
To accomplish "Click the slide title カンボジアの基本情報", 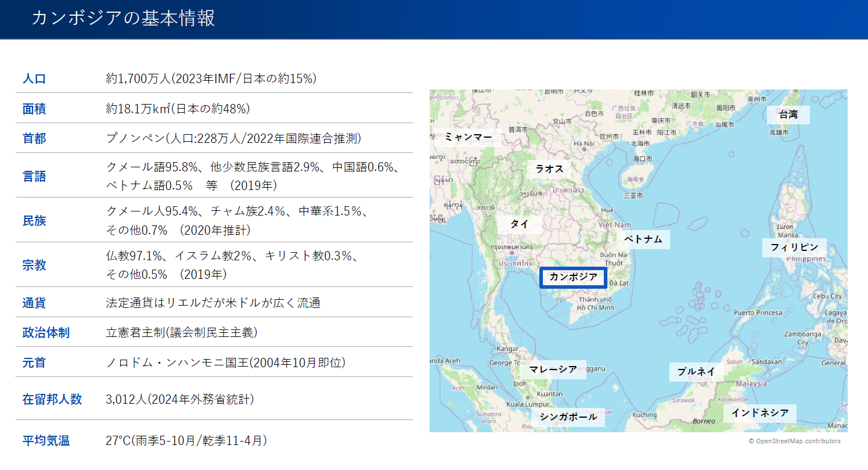I will (x=123, y=18).
